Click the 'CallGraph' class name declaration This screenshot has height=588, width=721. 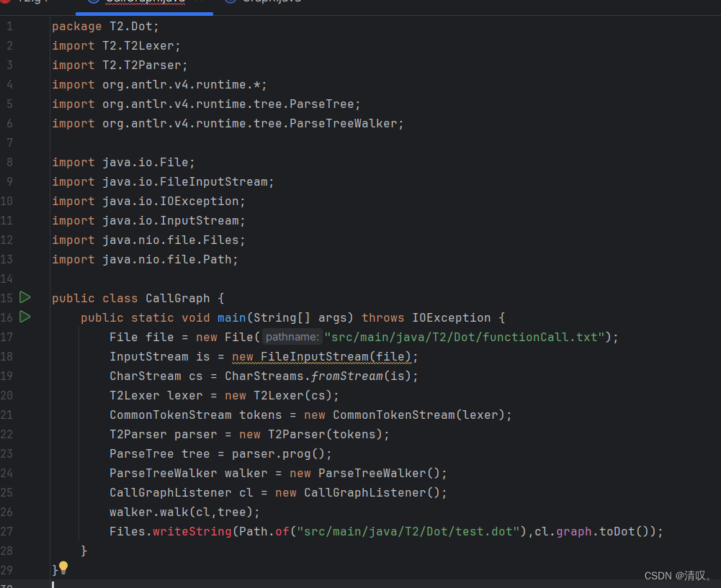tap(177, 299)
